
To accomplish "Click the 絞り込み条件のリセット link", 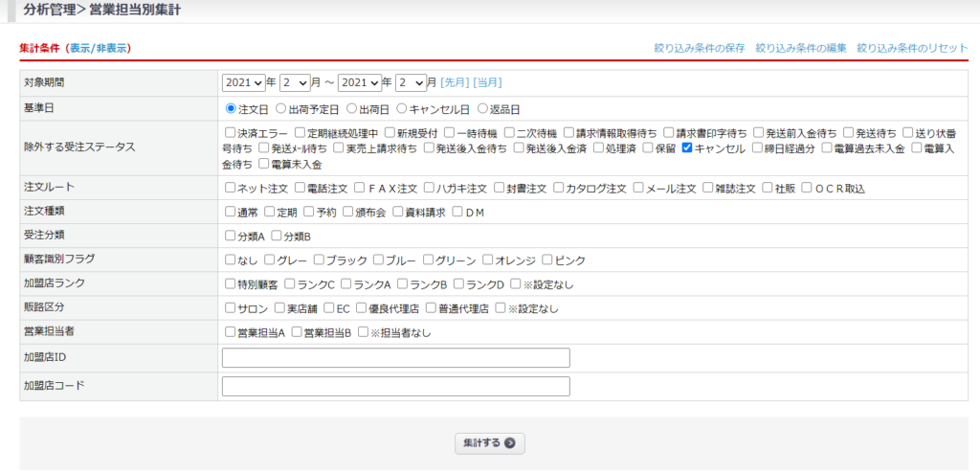I will click(x=912, y=48).
